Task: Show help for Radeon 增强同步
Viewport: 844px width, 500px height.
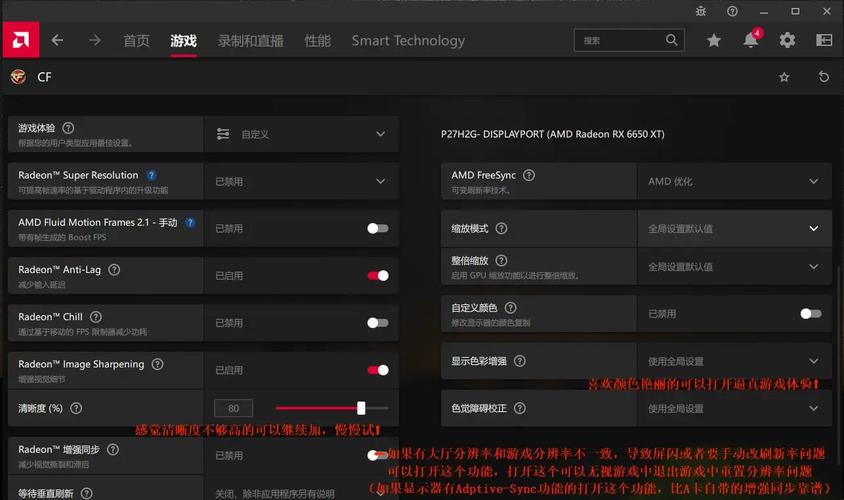Action: pos(113,449)
